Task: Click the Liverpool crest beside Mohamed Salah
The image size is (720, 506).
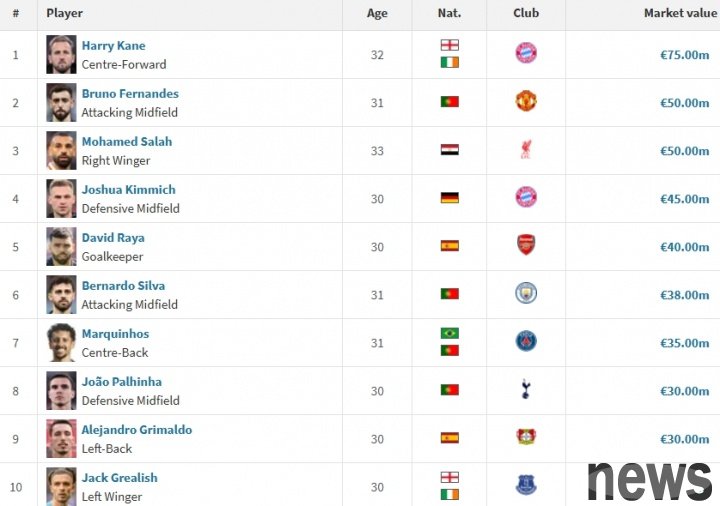Action: point(526,150)
